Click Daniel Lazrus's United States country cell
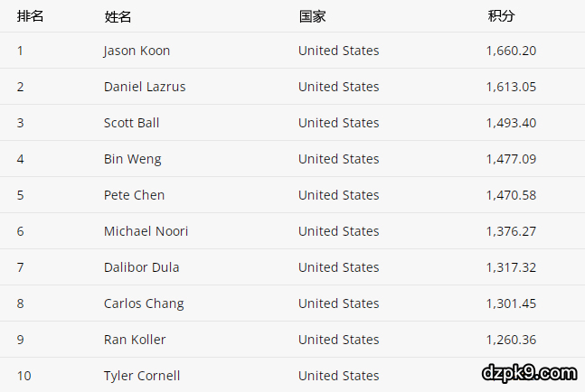This screenshot has height=392, width=585. [338, 87]
